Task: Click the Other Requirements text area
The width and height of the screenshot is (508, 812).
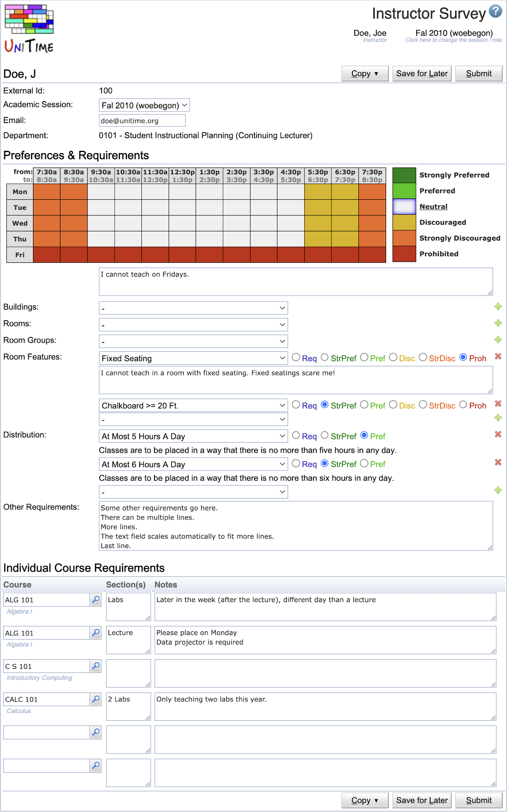Action: click(x=296, y=526)
